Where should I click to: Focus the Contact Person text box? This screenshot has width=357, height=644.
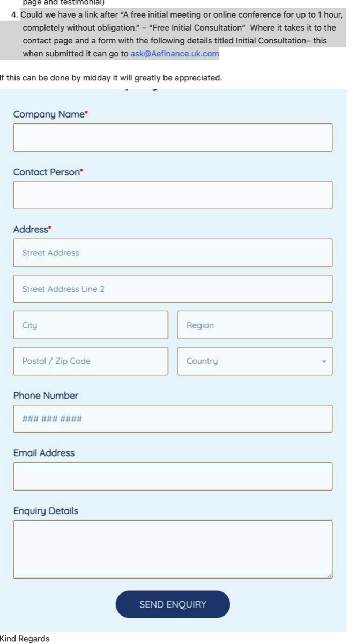(x=173, y=195)
